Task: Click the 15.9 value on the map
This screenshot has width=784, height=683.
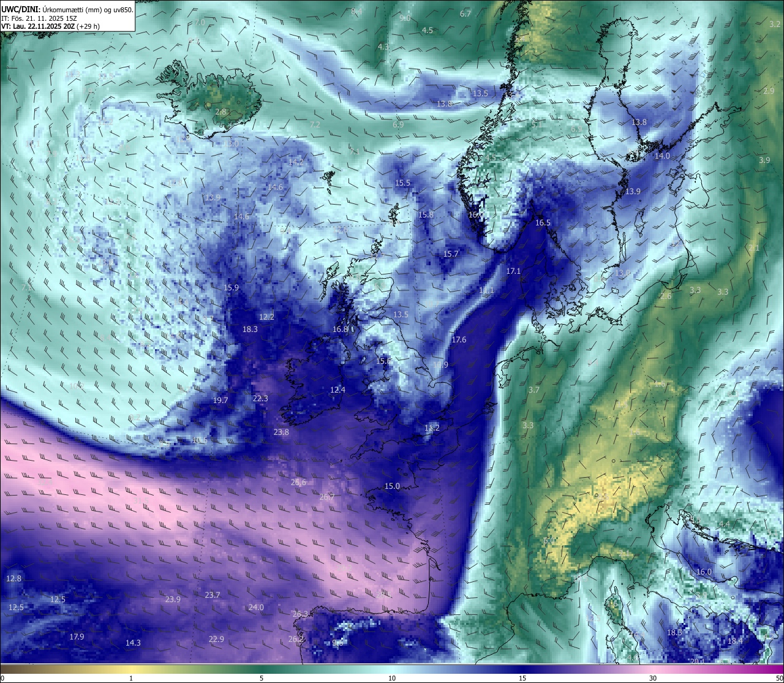Action: click(231, 287)
